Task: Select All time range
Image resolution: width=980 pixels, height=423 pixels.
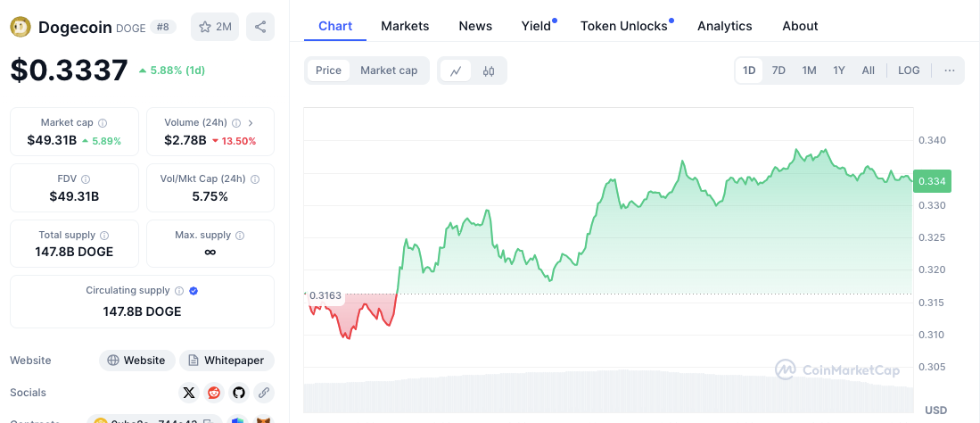Action: click(869, 70)
